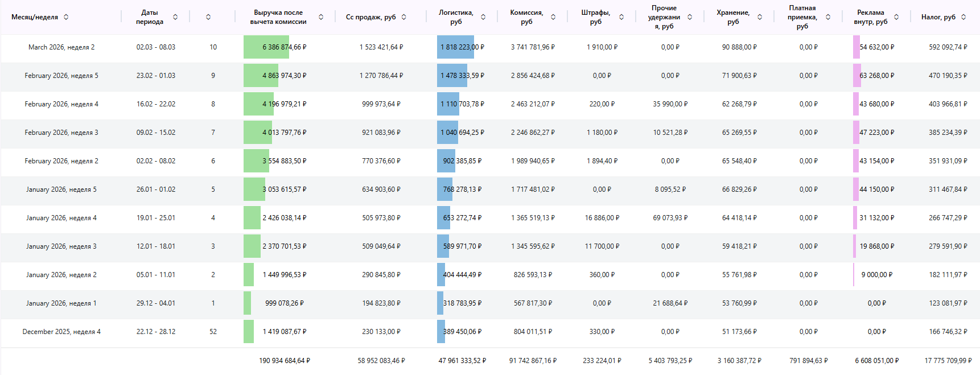The width and height of the screenshot is (980, 375).
Task: Sort by Налог, руб icon
Action: pos(963,17)
